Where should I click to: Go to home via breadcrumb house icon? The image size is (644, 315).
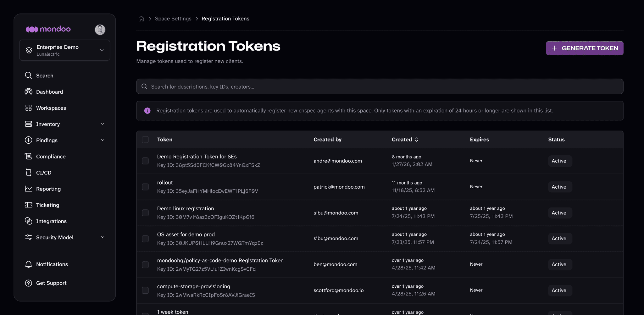pos(141,19)
